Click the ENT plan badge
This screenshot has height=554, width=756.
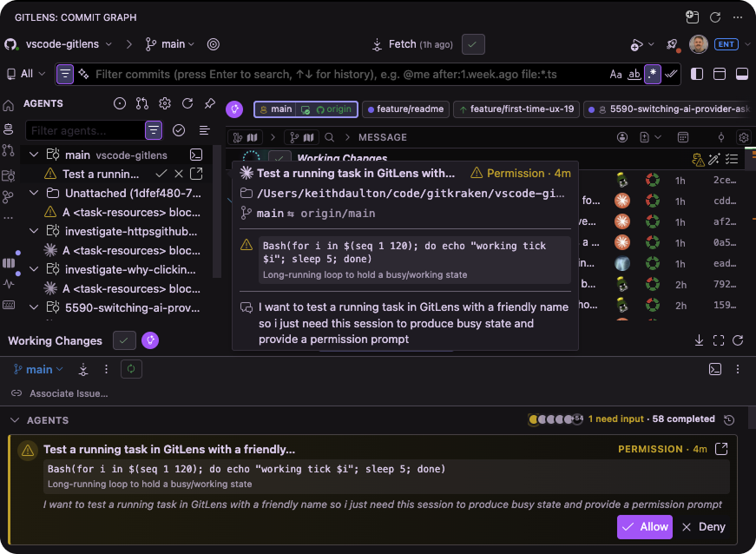click(x=726, y=44)
